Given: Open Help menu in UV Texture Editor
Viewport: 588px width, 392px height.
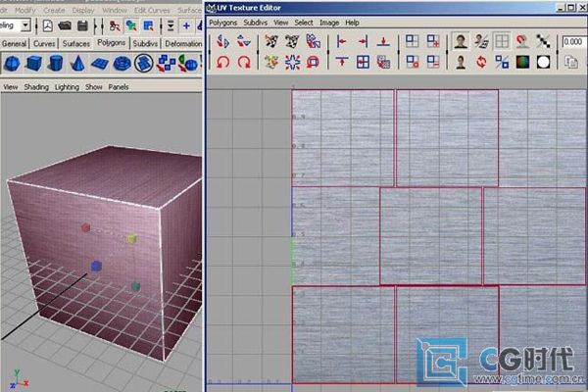Looking at the screenshot, I should [x=352, y=23].
